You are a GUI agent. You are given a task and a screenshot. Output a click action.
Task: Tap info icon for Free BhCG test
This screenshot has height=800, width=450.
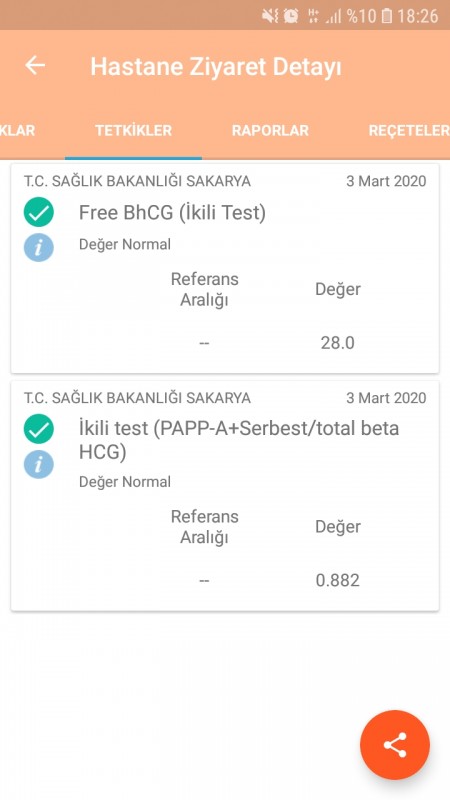coord(39,247)
